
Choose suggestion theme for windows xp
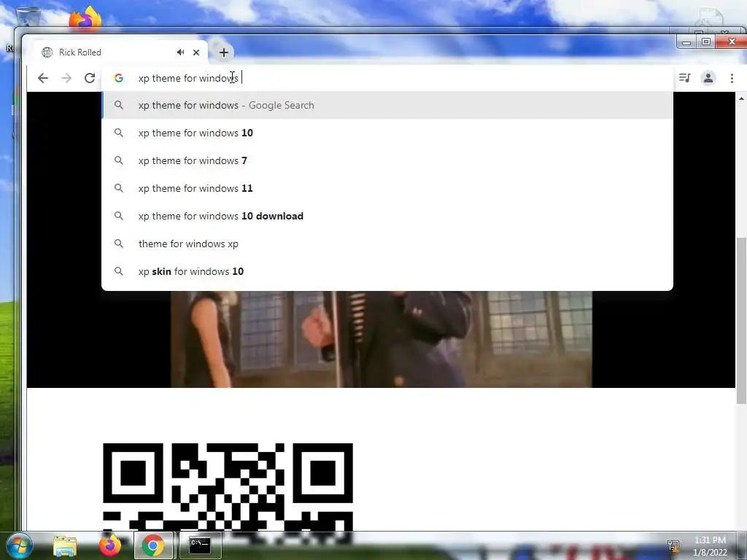[387, 244]
